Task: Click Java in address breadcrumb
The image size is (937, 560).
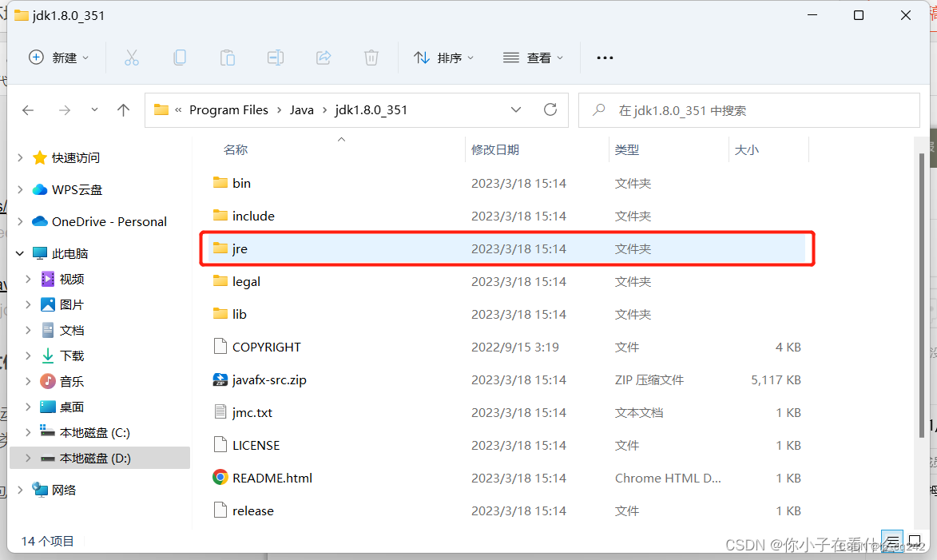Action: pyautogui.click(x=302, y=110)
